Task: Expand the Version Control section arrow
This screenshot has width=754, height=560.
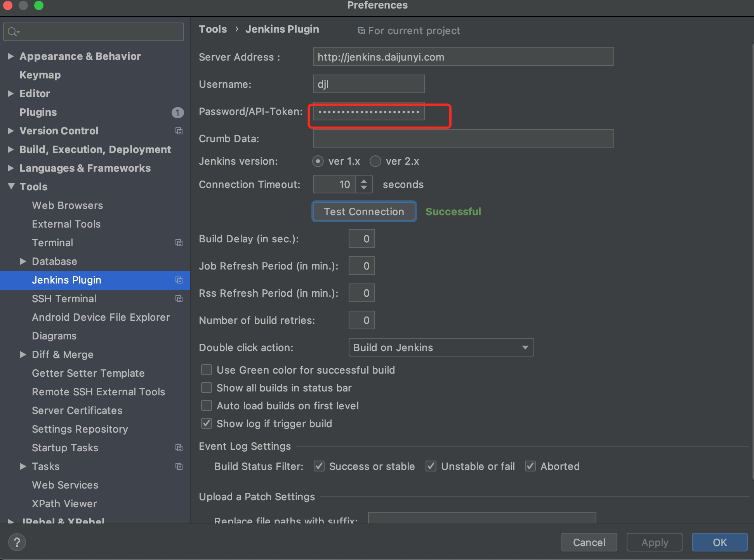Action: (x=11, y=131)
